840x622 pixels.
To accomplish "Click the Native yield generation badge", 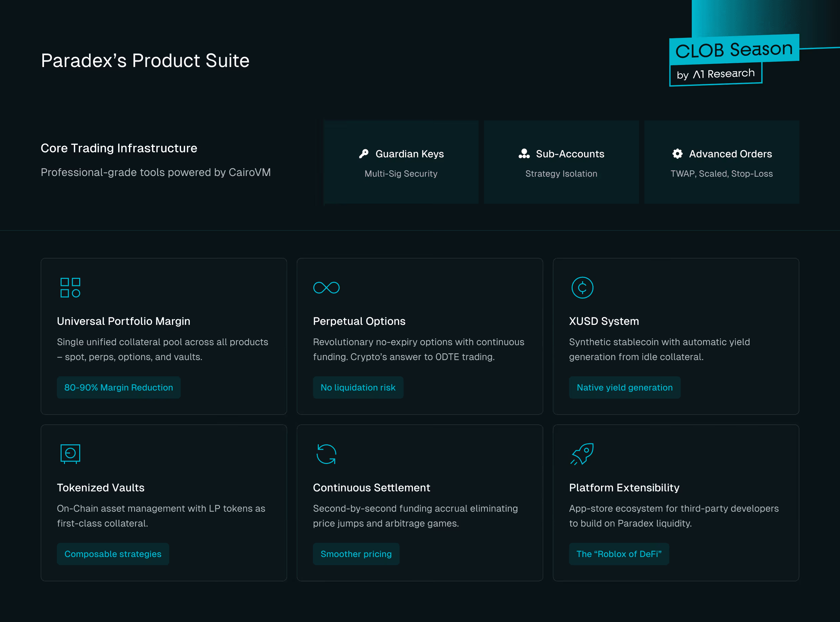I will tap(624, 387).
